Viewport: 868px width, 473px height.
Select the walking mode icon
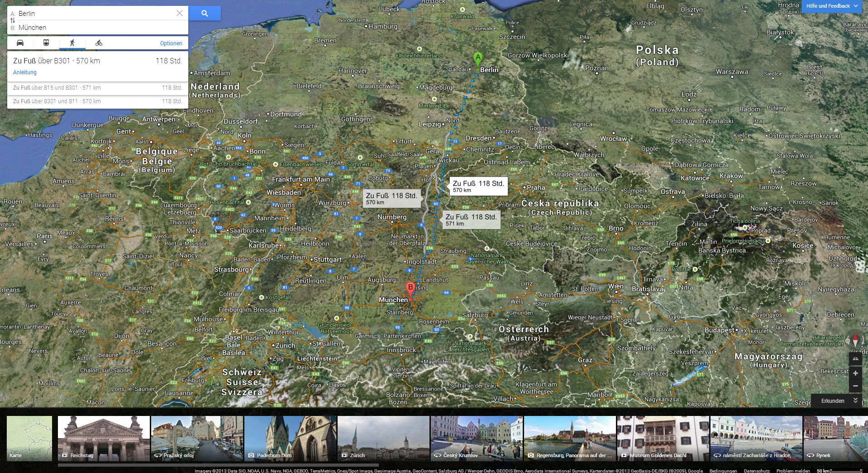coord(72,43)
